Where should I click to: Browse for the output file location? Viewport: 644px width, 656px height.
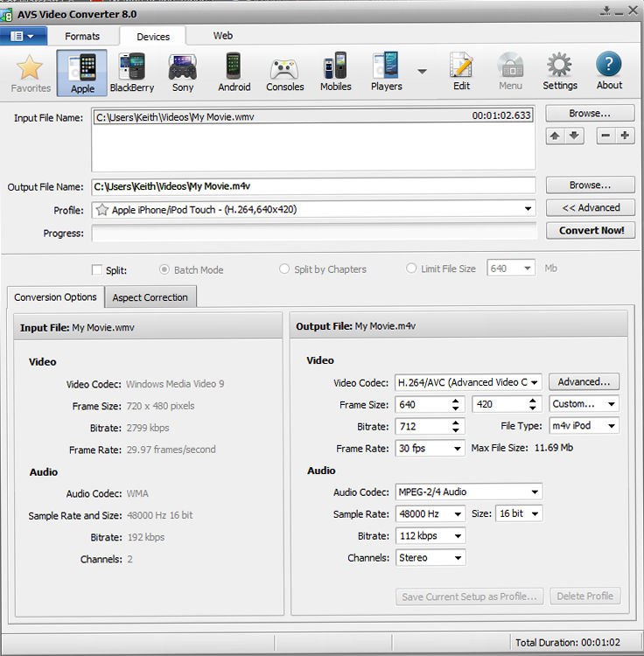[x=590, y=185]
